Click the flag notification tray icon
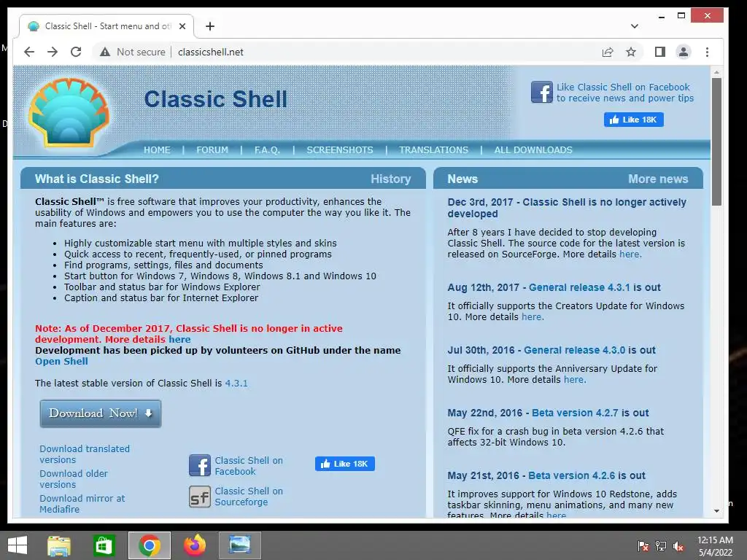 click(643, 546)
